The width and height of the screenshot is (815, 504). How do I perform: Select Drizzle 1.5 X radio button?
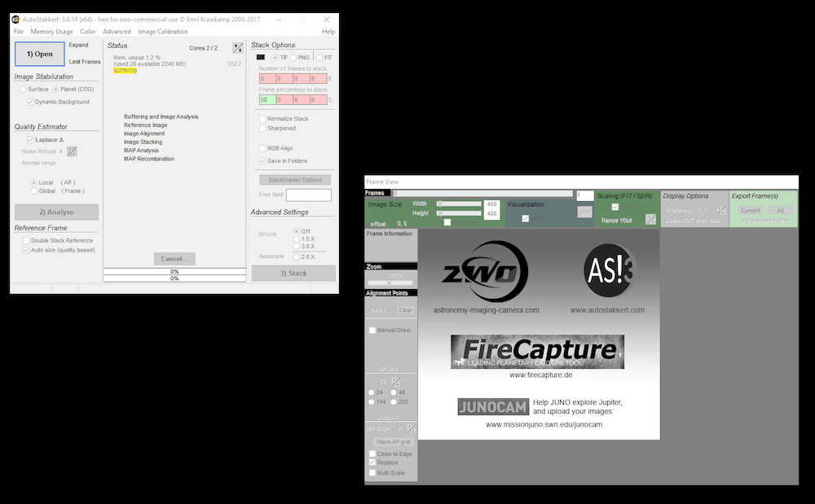click(x=297, y=239)
